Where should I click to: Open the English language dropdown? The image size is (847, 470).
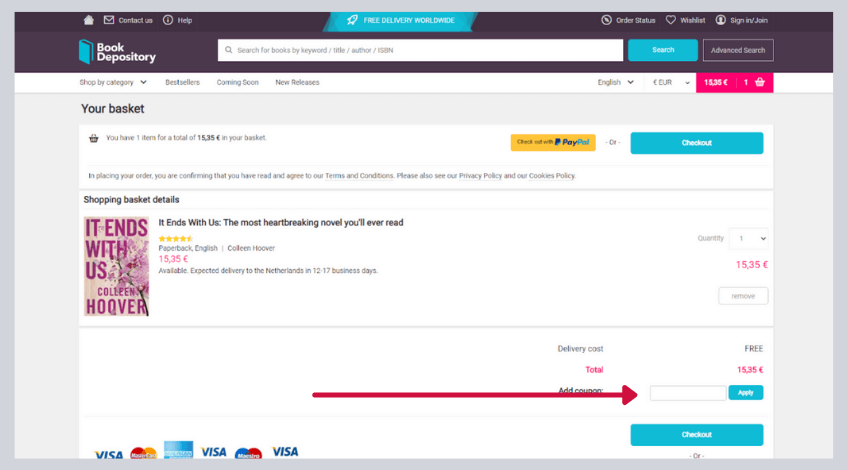pos(615,82)
